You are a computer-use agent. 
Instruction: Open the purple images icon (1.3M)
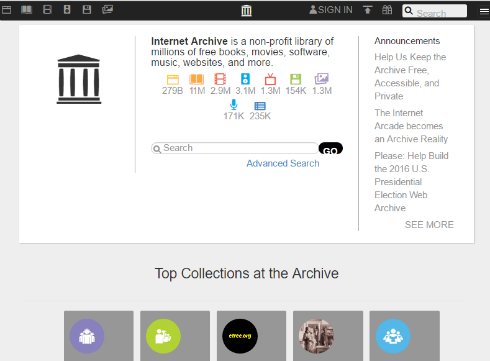click(322, 79)
